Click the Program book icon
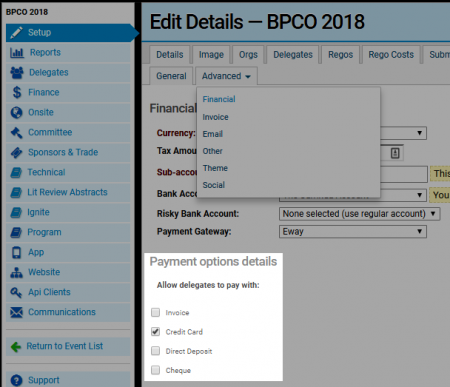 pyautogui.click(x=16, y=232)
